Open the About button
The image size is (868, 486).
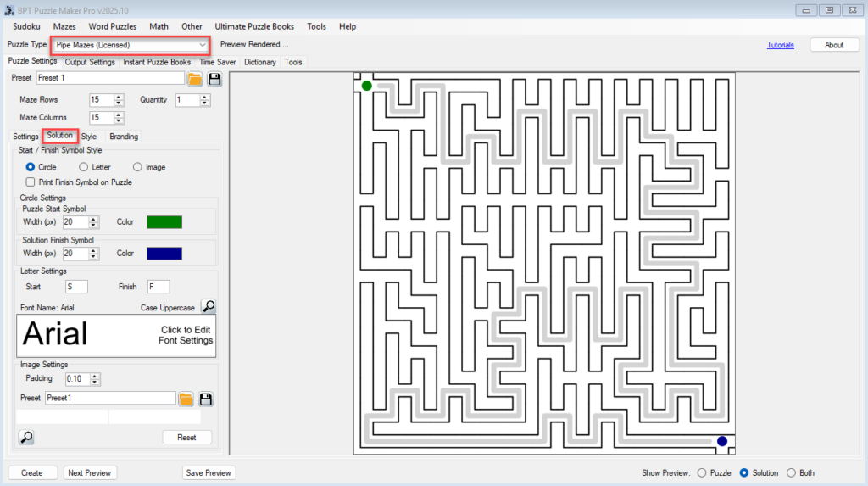point(834,45)
